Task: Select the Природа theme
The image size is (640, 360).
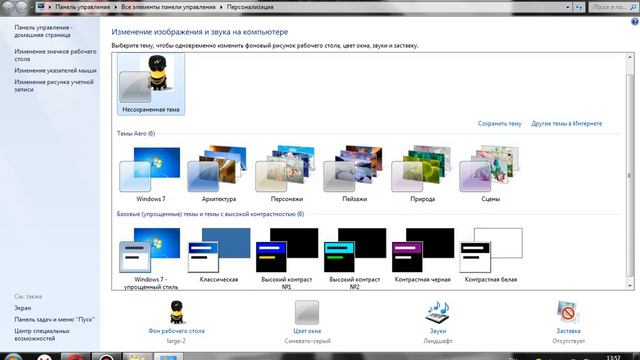Action: tap(422, 174)
